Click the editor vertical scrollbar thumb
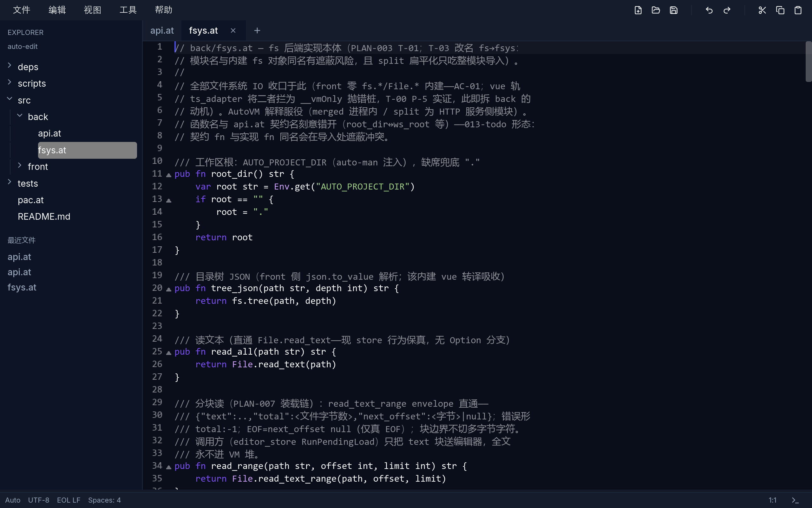The width and height of the screenshot is (812, 508). tap(809, 62)
